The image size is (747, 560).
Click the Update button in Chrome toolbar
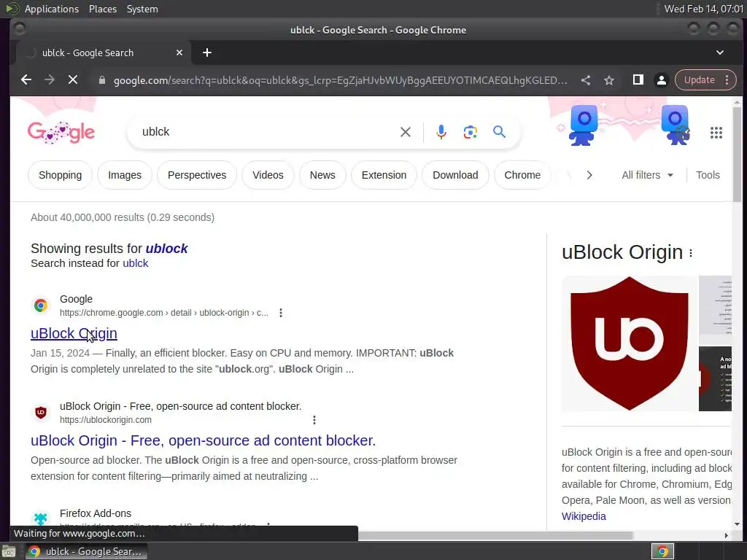click(699, 80)
